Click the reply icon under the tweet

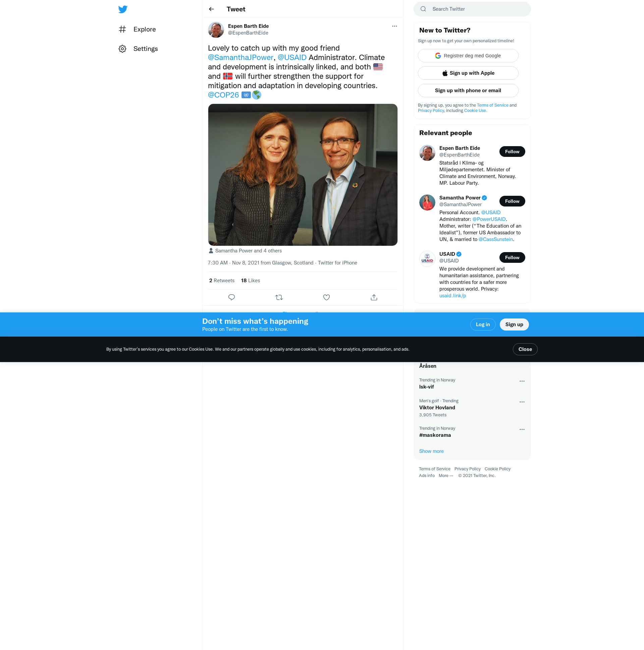[232, 297]
